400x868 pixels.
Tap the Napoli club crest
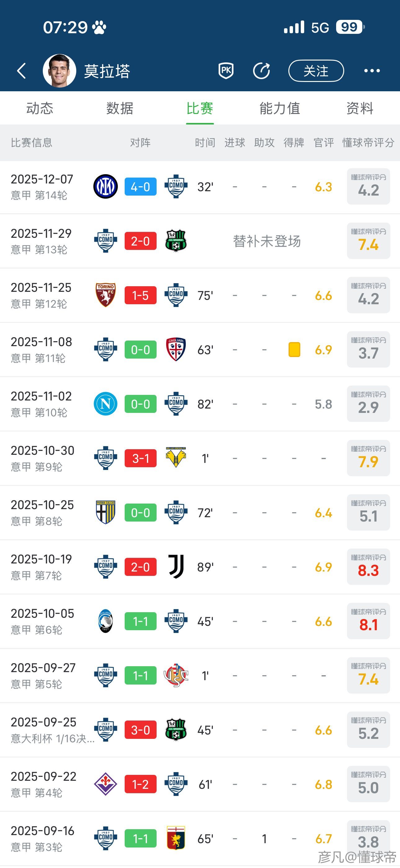[105, 404]
